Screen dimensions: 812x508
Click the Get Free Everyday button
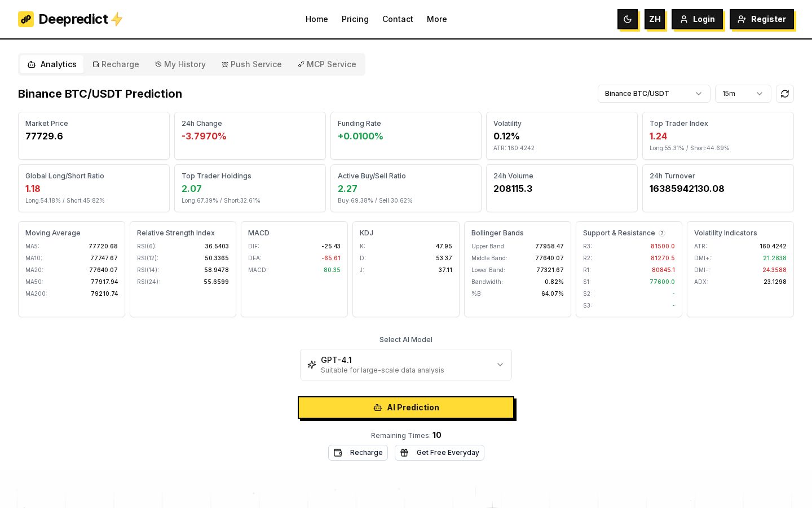(440, 453)
